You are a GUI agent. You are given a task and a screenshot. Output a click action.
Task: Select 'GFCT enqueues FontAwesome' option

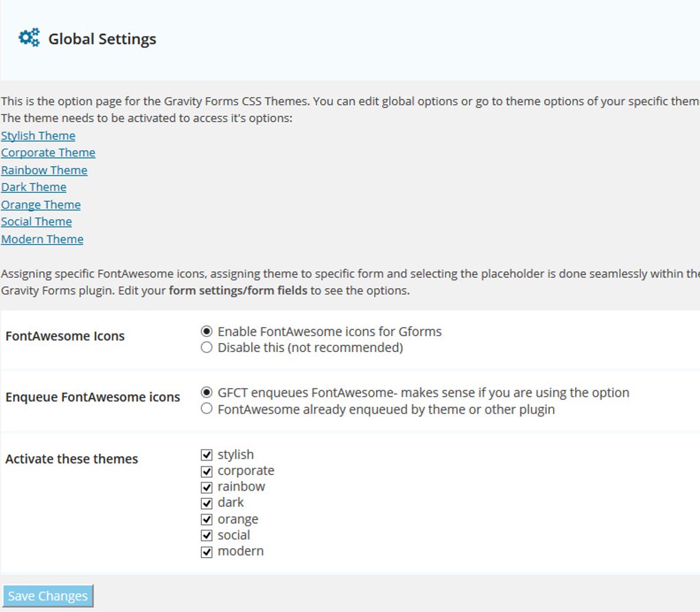[207, 393]
